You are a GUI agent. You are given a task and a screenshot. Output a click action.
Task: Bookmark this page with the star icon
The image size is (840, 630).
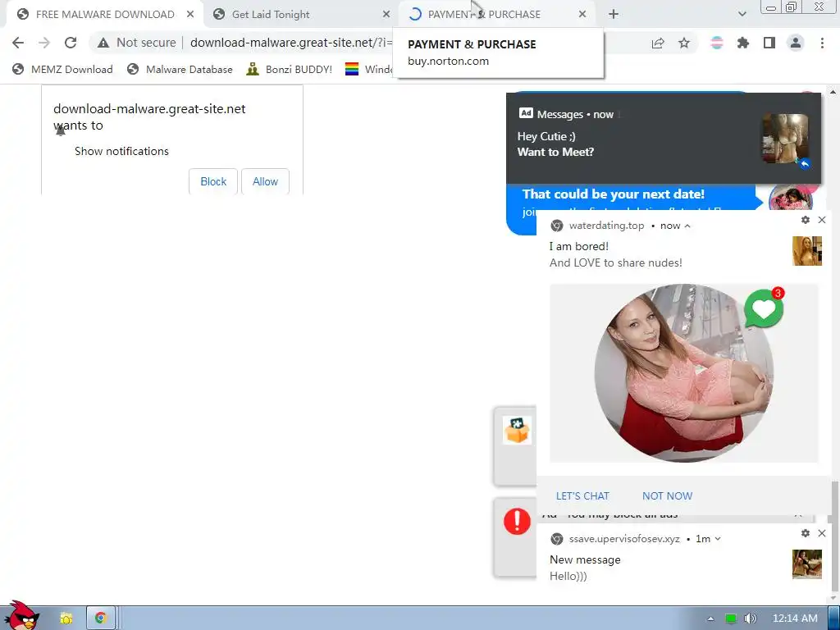[x=684, y=43]
